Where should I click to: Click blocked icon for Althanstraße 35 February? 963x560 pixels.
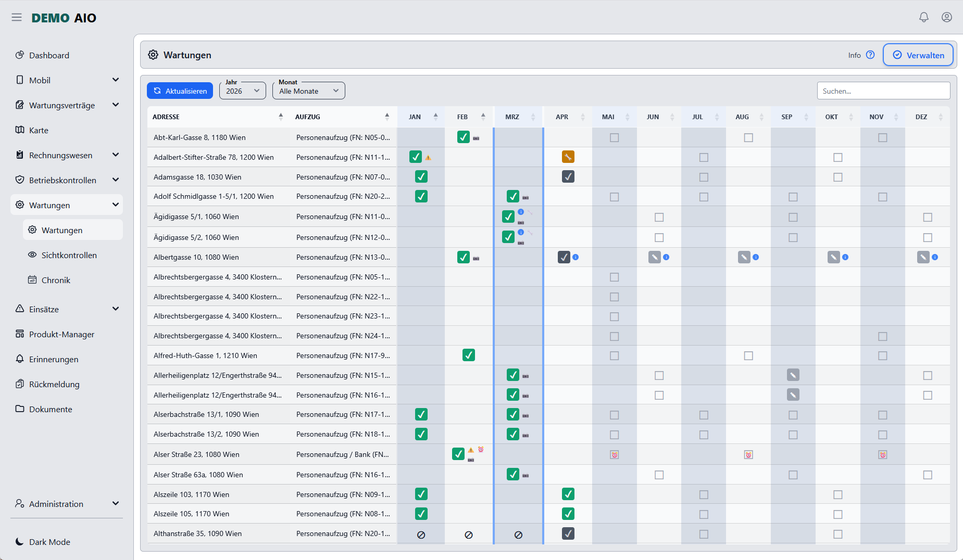tap(469, 534)
